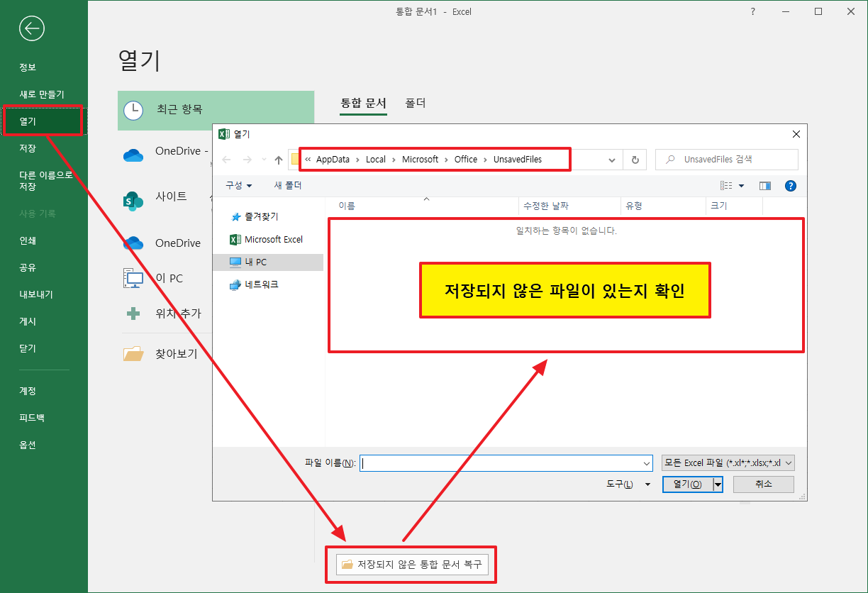
Task: Select the 이 PC location icon
Action: point(133,279)
